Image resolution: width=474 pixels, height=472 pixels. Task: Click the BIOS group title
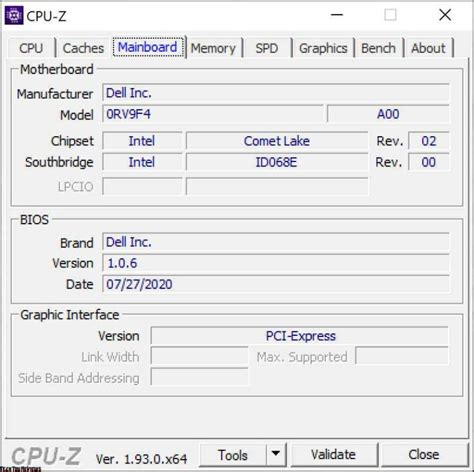tap(34, 220)
